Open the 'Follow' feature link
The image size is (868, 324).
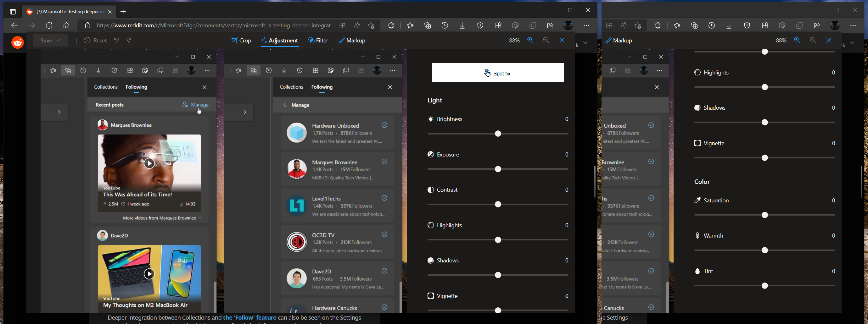coord(249,318)
